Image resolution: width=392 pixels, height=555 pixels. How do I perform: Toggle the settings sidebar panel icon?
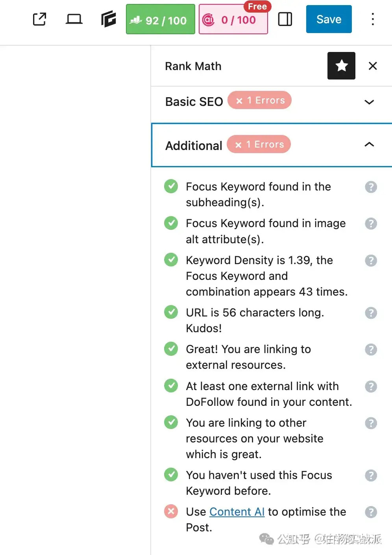pyautogui.click(x=285, y=19)
